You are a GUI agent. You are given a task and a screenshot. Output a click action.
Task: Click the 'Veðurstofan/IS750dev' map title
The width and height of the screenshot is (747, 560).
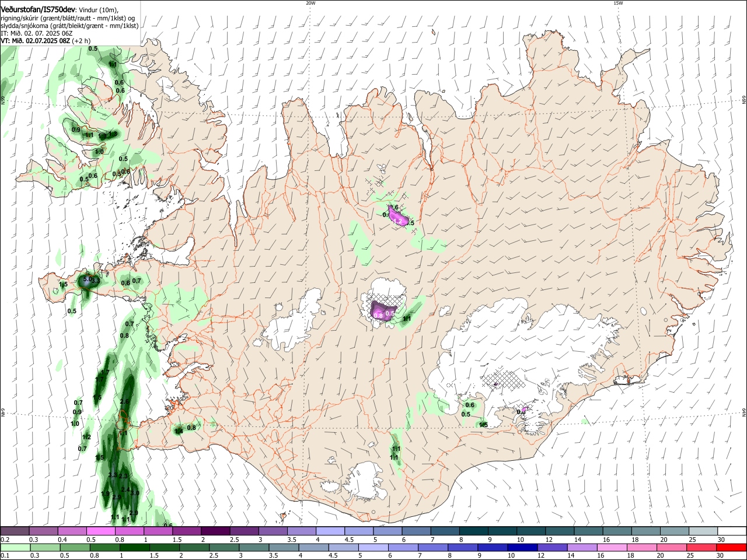click(38, 10)
